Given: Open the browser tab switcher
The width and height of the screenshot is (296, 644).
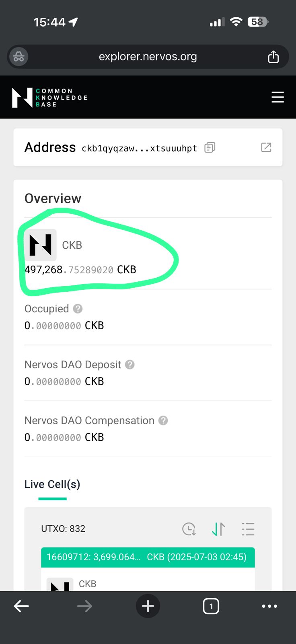Looking at the screenshot, I should (x=211, y=606).
